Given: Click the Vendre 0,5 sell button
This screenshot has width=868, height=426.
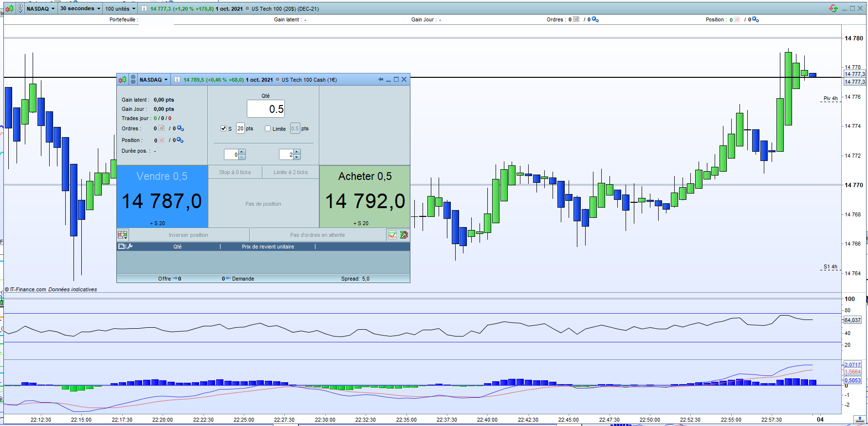Looking at the screenshot, I should [x=162, y=196].
